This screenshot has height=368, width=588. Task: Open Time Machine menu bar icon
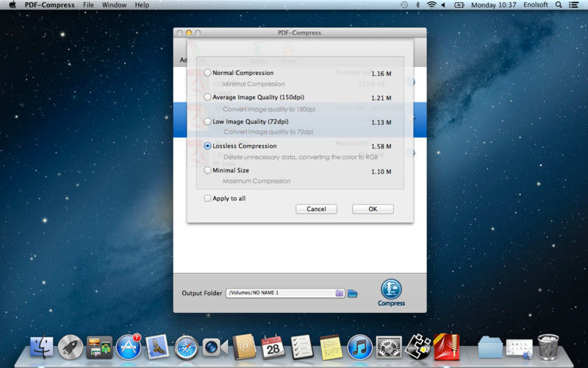click(404, 5)
